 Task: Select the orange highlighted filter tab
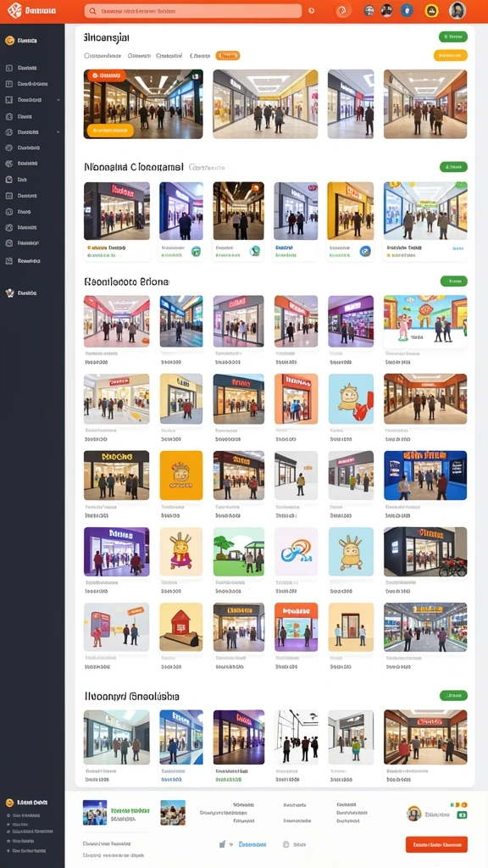pos(227,55)
